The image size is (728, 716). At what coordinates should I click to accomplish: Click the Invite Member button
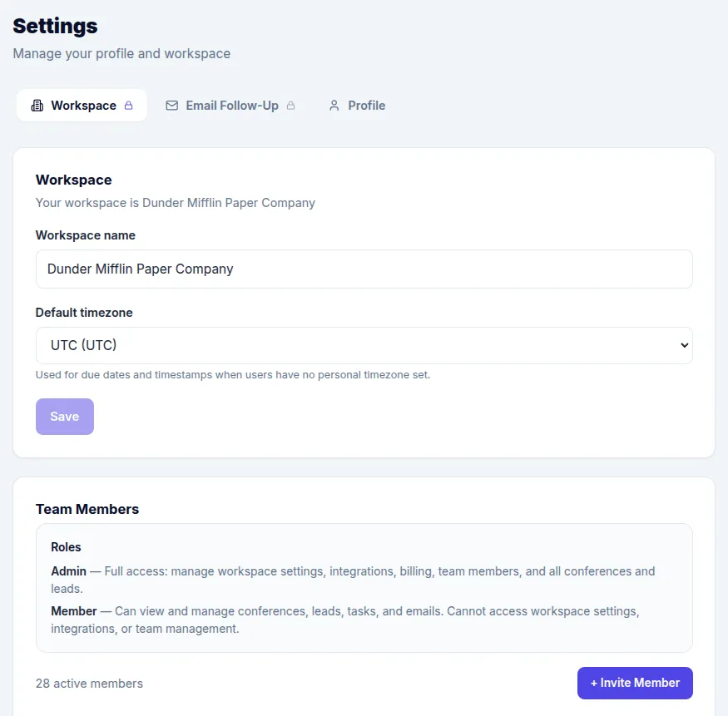coord(635,683)
